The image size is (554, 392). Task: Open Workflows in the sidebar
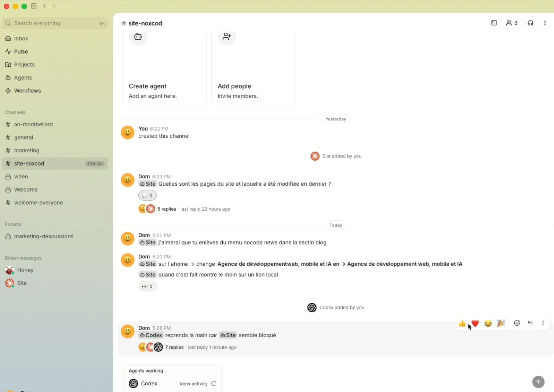tap(55, 91)
